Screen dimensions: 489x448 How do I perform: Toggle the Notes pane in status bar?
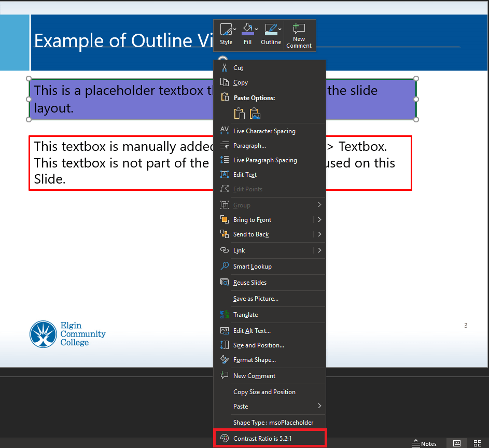point(424,443)
